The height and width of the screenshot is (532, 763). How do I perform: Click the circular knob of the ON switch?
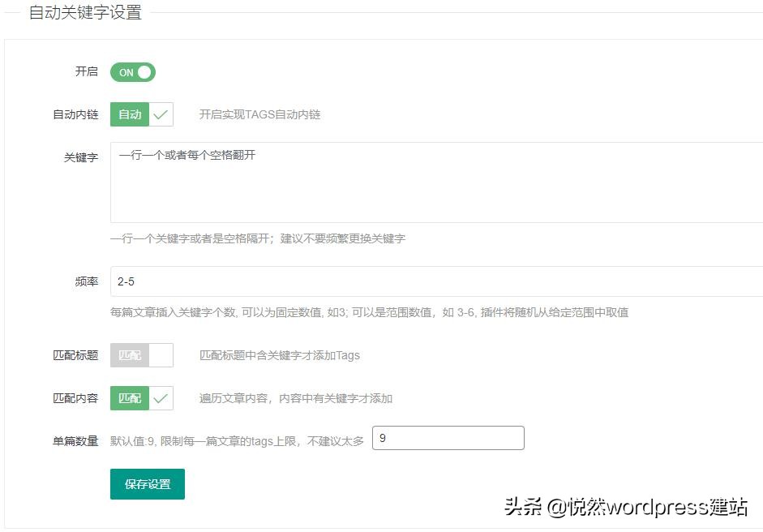[x=143, y=72]
